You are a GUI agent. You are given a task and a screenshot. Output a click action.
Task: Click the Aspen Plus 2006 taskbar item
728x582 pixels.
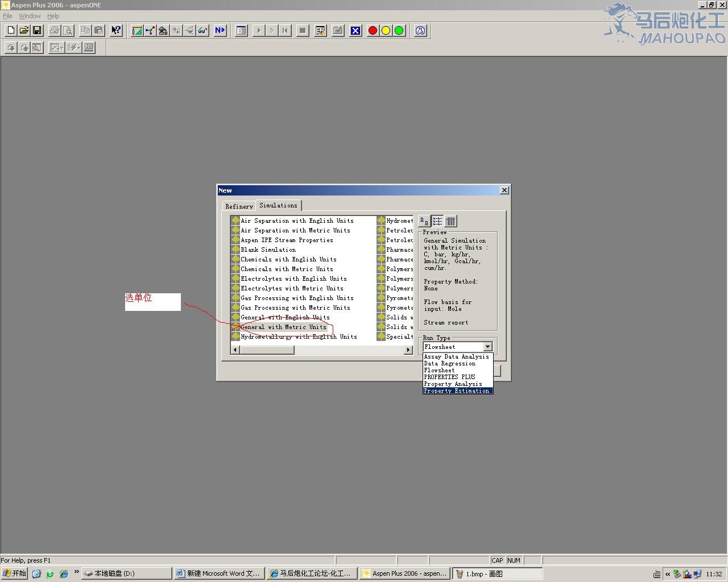pos(404,573)
